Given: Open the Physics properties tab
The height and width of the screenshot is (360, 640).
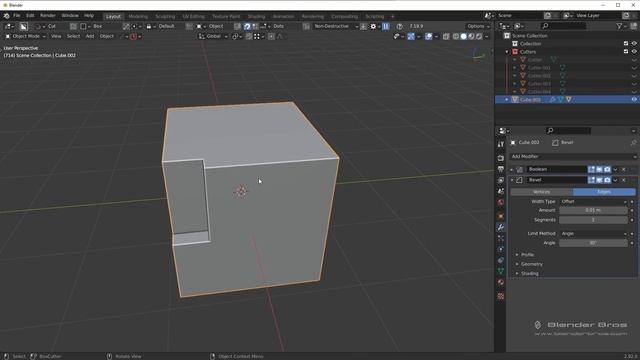Looking at the screenshot, I should point(501,249).
